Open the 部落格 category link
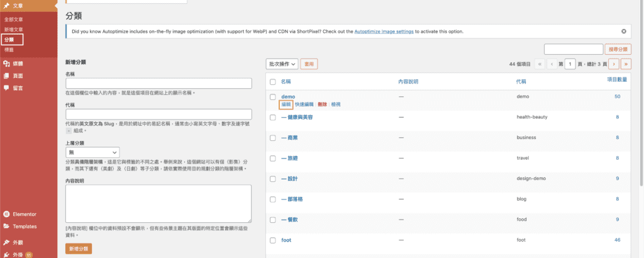644x258 pixels. tap(292, 199)
